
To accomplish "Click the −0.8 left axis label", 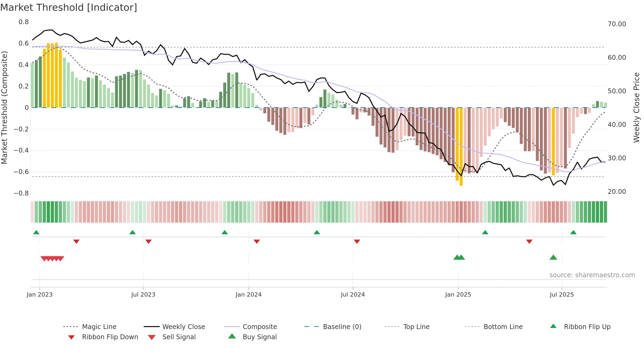I will tap(21, 193).
